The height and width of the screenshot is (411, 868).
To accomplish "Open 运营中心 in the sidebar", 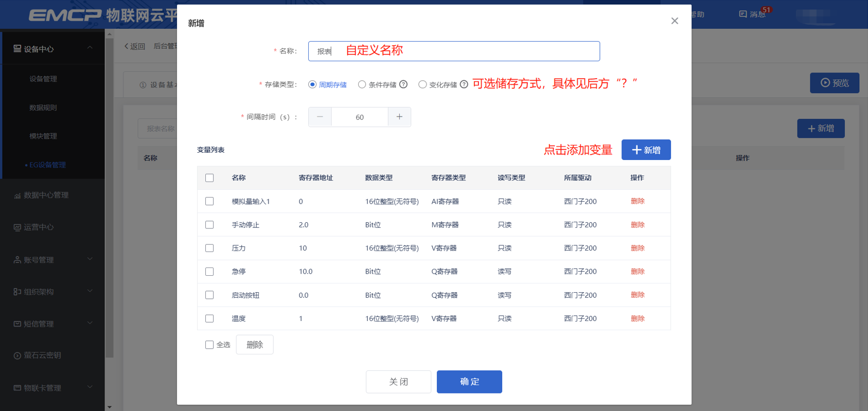I will point(39,227).
